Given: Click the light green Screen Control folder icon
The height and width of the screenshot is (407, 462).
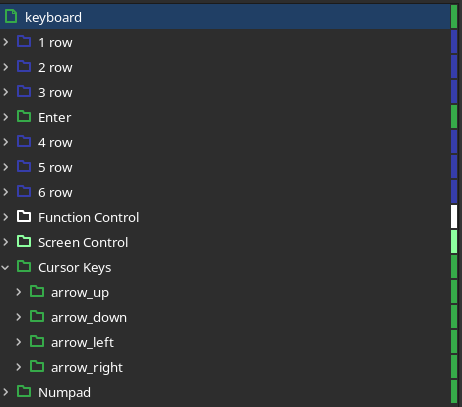Looking at the screenshot, I should (24, 241).
